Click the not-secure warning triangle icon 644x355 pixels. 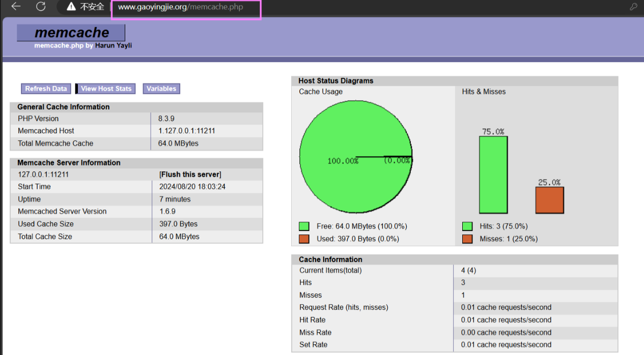tap(71, 7)
